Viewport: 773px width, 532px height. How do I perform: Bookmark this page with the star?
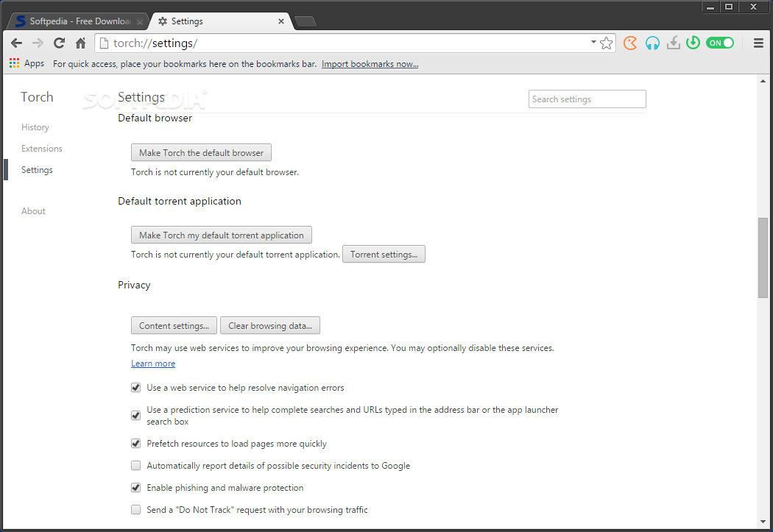pos(607,43)
